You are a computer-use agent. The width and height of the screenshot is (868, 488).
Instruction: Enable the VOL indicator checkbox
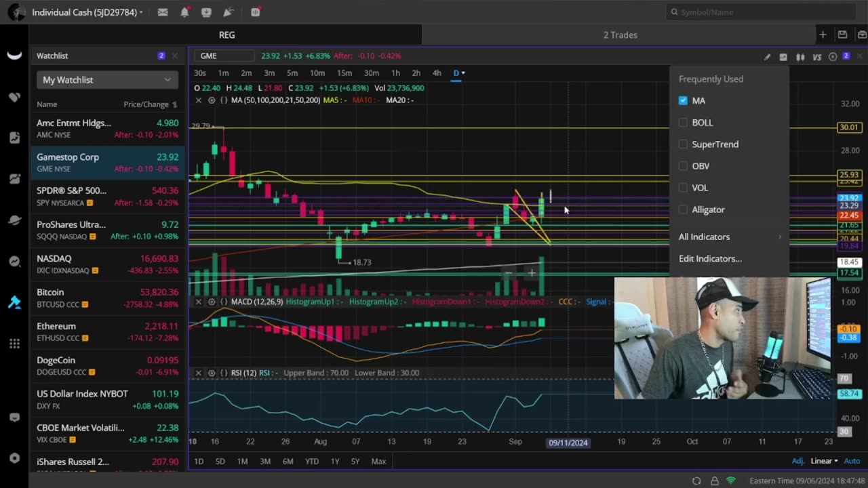(x=683, y=187)
